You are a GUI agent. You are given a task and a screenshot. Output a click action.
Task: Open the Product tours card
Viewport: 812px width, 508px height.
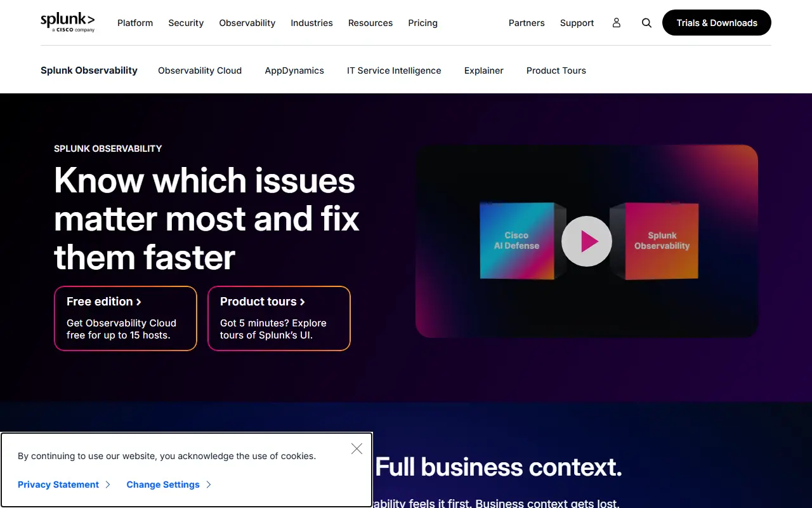[279, 318]
